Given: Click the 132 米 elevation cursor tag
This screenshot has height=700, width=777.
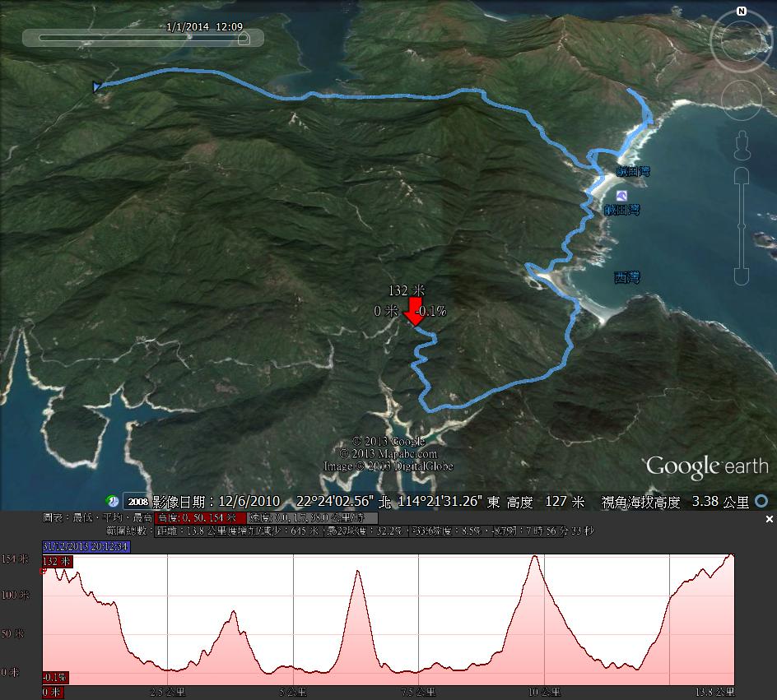Looking at the screenshot, I should point(58,561).
